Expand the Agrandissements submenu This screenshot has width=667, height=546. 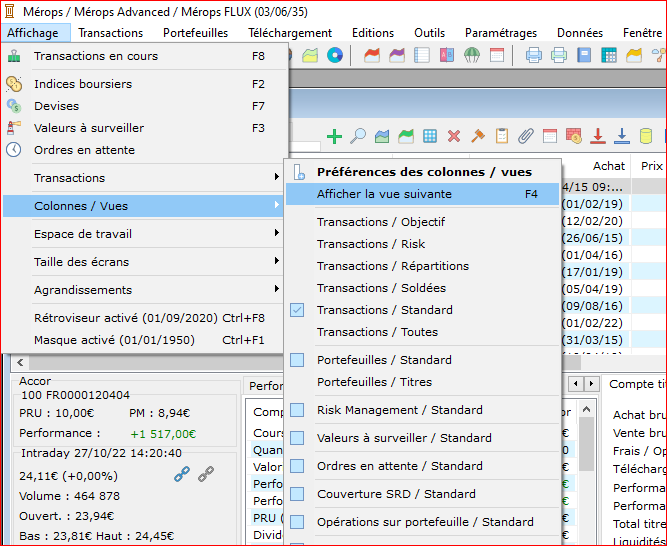click(143, 290)
